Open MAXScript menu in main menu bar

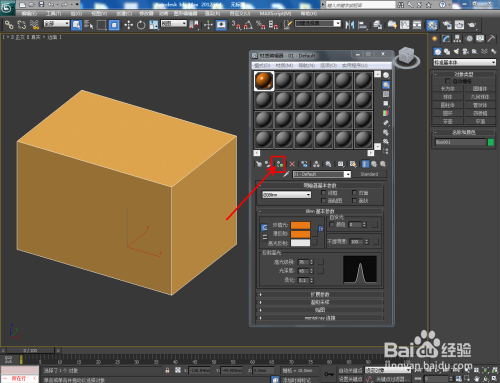click(275, 13)
